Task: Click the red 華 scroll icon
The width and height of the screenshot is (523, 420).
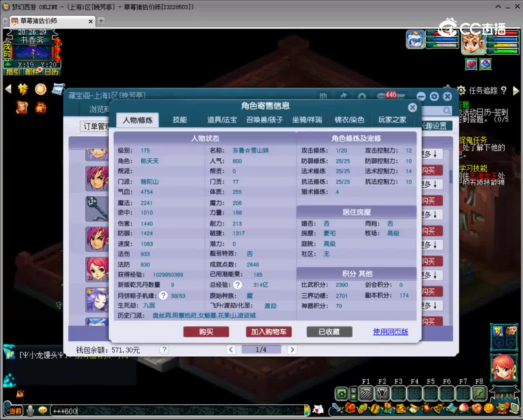Action: [22, 108]
